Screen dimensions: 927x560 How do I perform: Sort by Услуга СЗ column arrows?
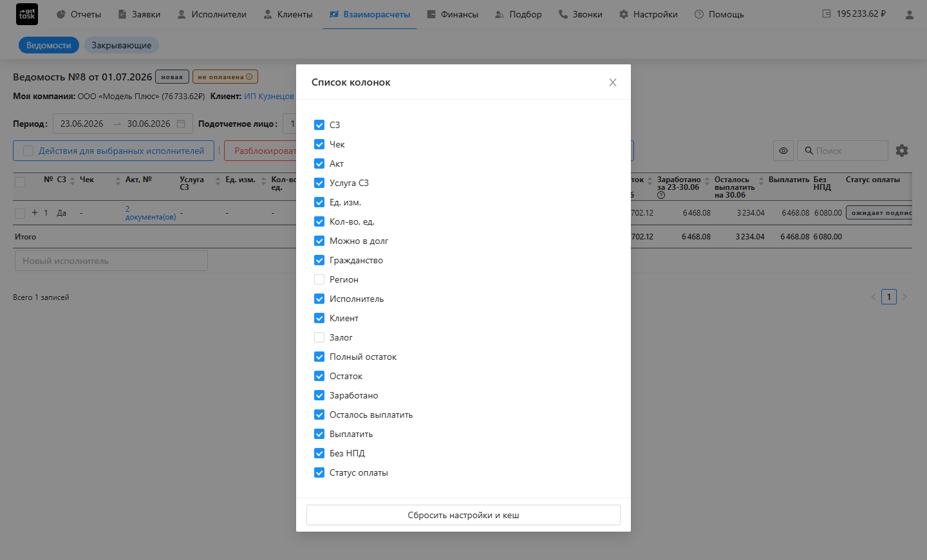pyautogui.click(x=218, y=181)
